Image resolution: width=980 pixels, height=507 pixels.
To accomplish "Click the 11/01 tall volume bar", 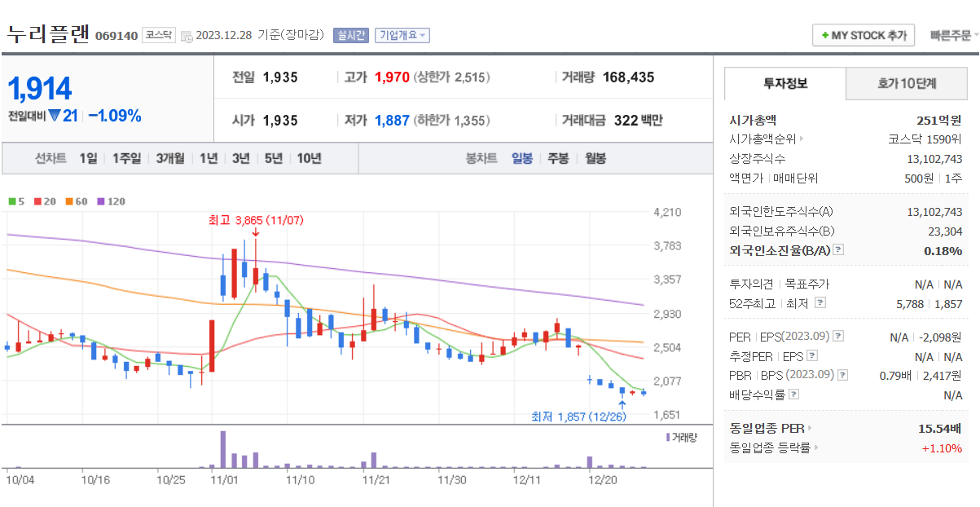I will click(x=223, y=449).
